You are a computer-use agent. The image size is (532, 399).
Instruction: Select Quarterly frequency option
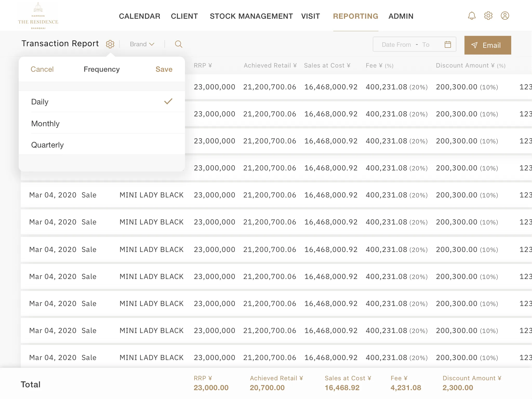coord(102,145)
